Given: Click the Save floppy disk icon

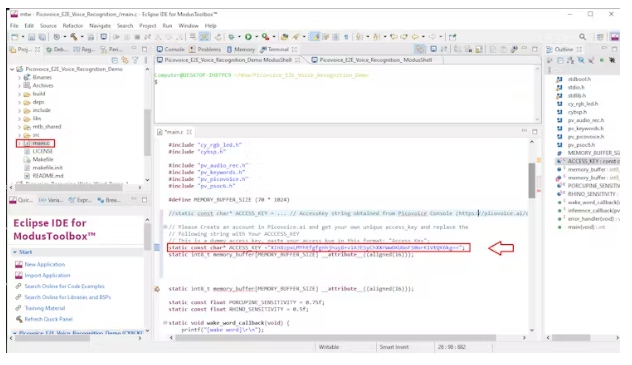Looking at the screenshot, I should (32, 37).
